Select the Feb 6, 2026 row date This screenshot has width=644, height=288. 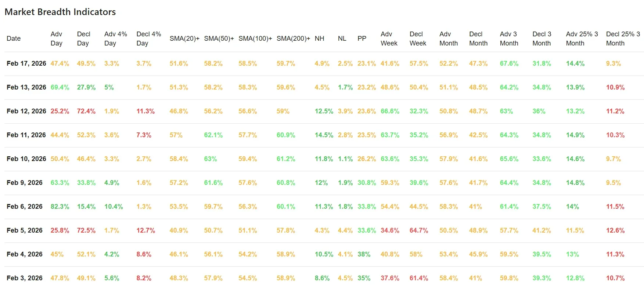pos(25,207)
